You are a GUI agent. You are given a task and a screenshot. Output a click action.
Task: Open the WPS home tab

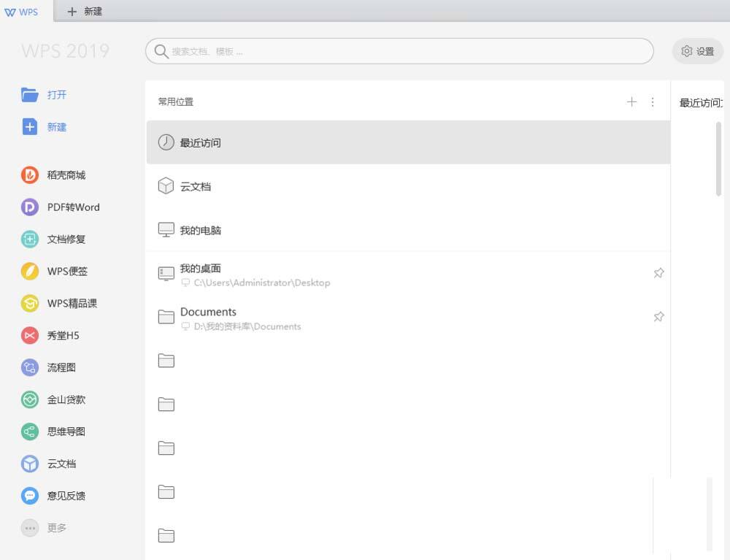(x=21, y=12)
